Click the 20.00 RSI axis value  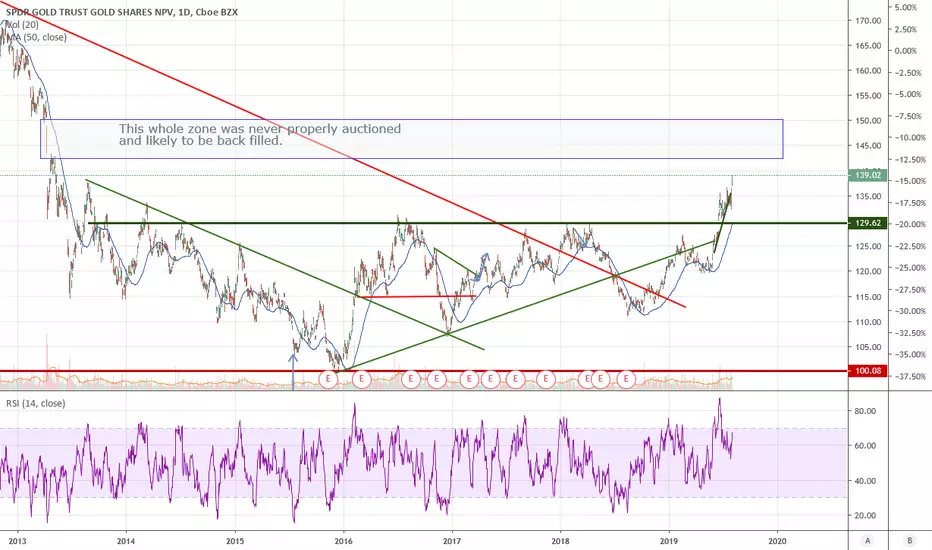(x=865, y=516)
